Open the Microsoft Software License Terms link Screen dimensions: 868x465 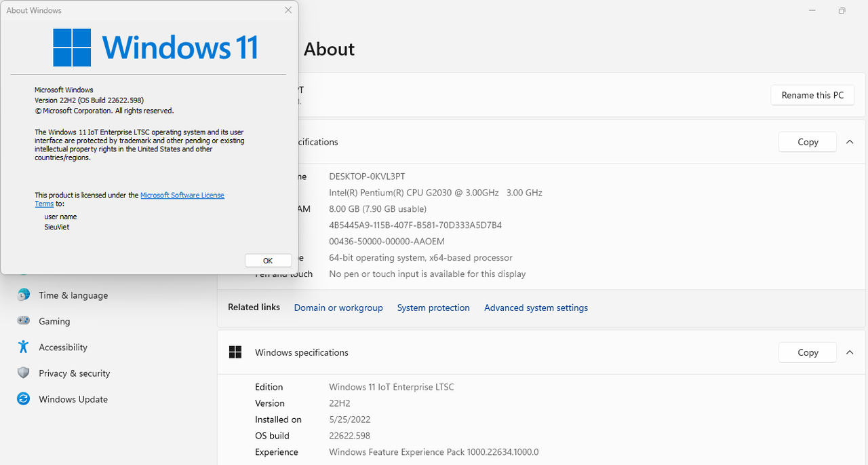[182, 195]
